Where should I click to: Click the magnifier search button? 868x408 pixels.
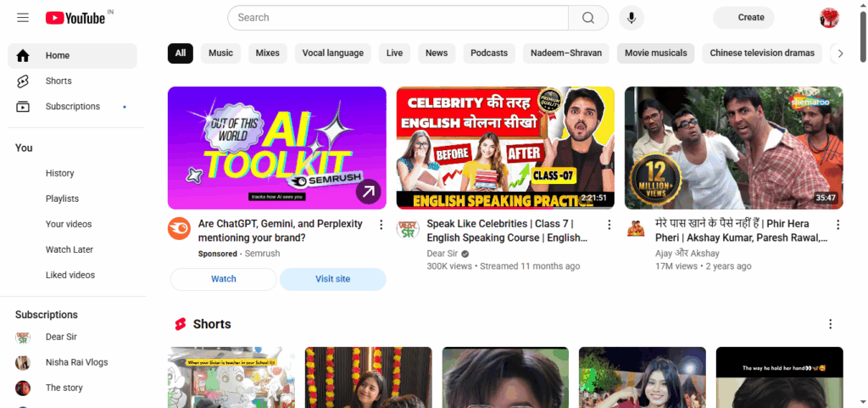588,18
